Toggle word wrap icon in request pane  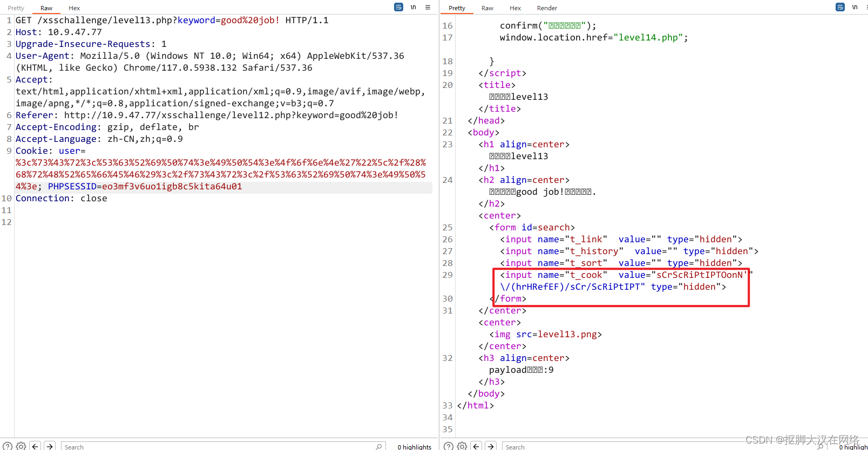[398, 7]
